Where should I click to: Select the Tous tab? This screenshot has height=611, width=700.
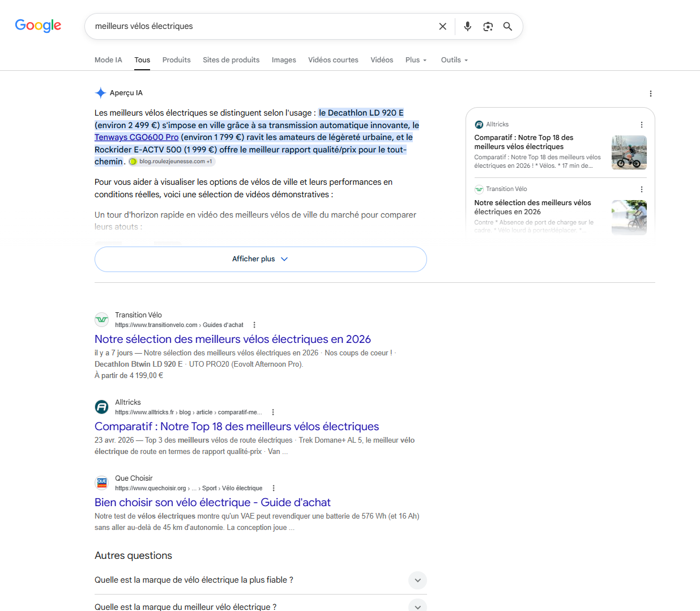tap(142, 60)
